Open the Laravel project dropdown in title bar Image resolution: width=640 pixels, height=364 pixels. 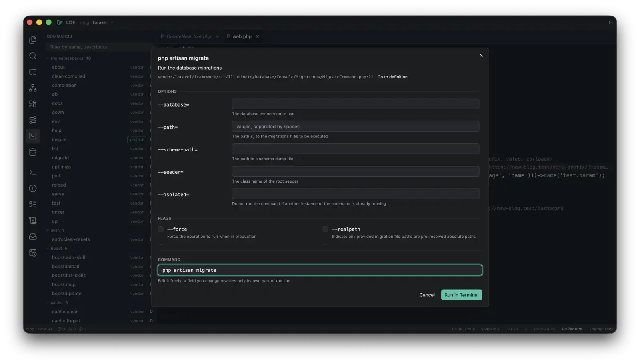pos(103,22)
